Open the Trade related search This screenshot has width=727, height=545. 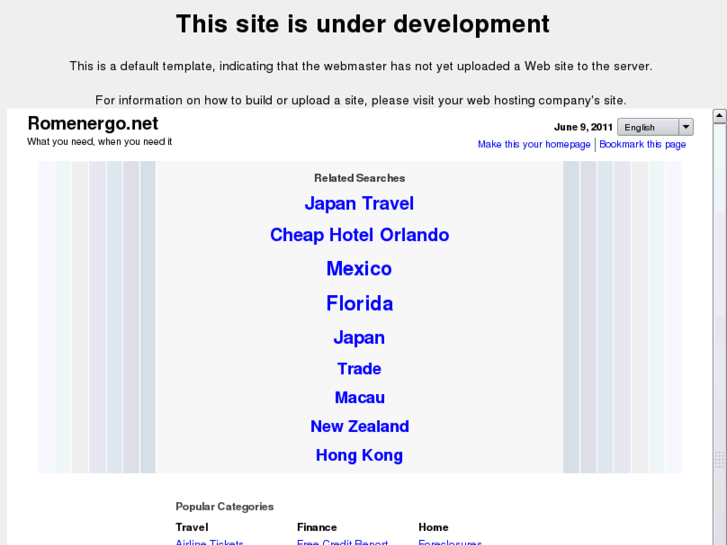click(x=359, y=369)
